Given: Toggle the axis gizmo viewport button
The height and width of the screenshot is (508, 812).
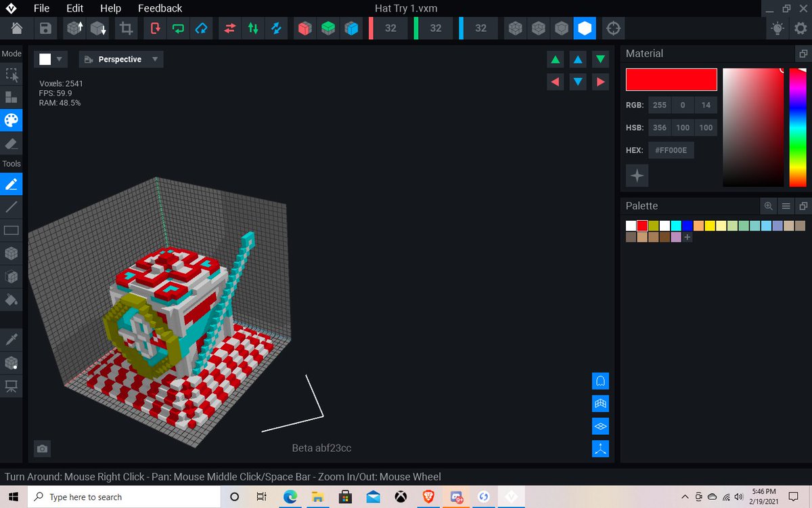Looking at the screenshot, I should click(x=600, y=448).
